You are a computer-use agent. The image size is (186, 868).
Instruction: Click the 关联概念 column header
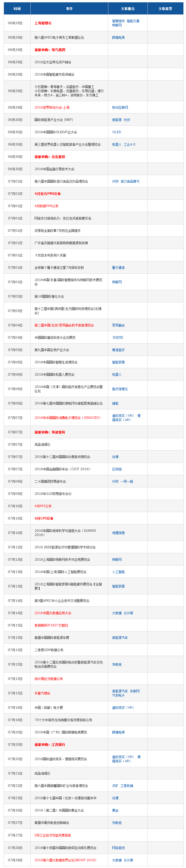(127, 9)
